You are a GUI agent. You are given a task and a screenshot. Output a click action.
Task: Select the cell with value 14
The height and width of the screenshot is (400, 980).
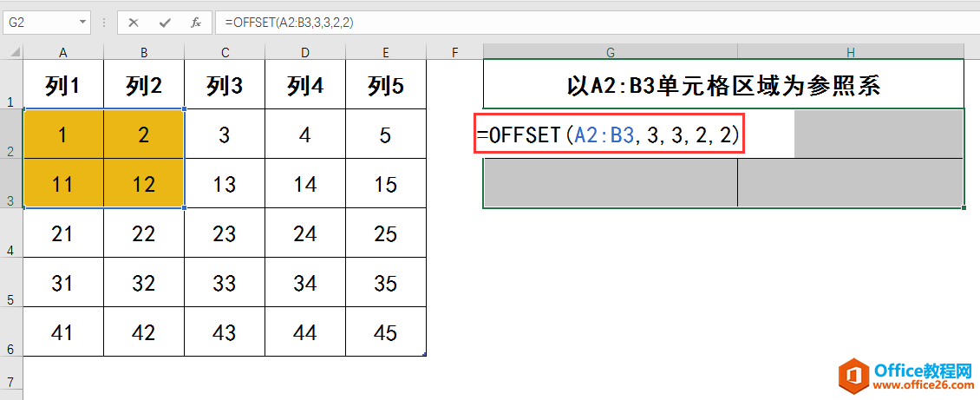coord(305,183)
